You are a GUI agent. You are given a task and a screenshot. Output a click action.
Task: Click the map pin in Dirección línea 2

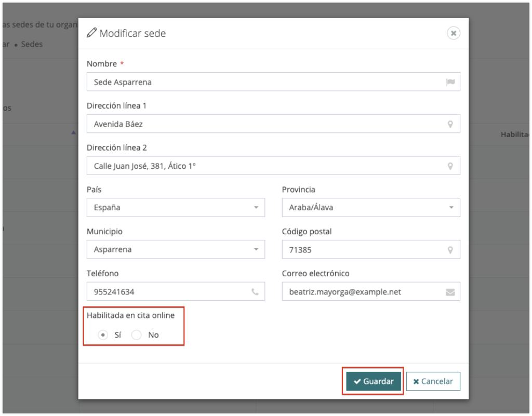point(450,166)
